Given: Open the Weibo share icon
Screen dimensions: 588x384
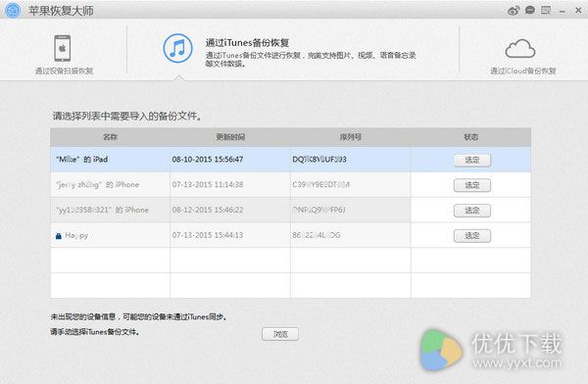Looking at the screenshot, I should tap(514, 11).
